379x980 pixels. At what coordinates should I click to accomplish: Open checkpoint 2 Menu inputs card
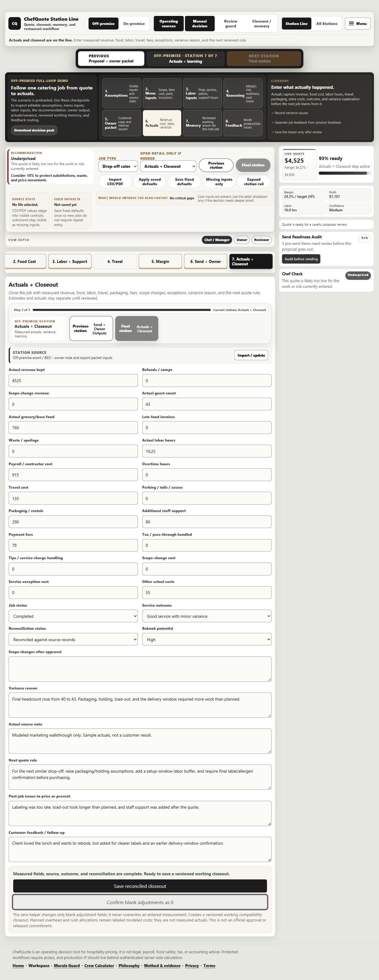162,93
